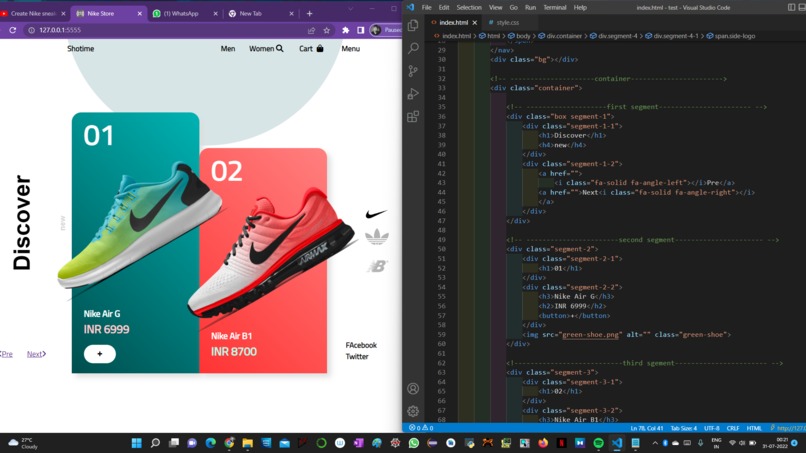Open the Go menu

514,7
